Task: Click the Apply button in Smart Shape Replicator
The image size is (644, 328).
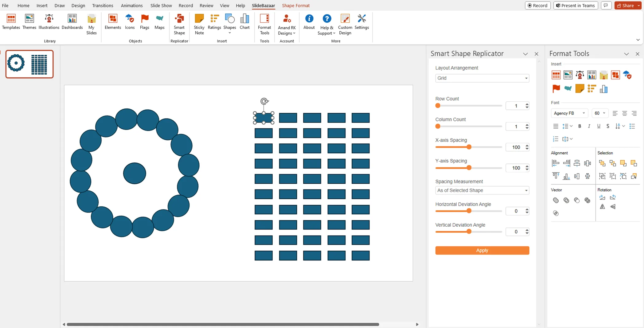Action: pyautogui.click(x=482, y=250)
